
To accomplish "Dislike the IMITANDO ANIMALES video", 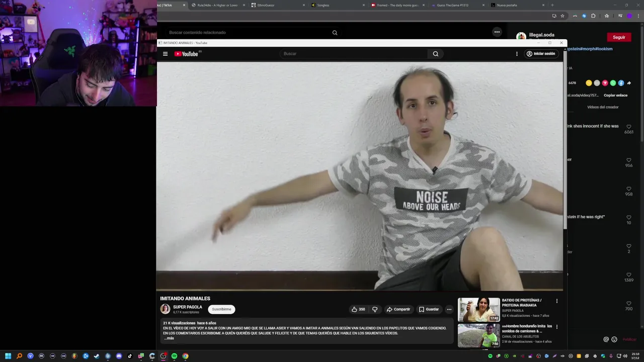I will click(375, 309).
